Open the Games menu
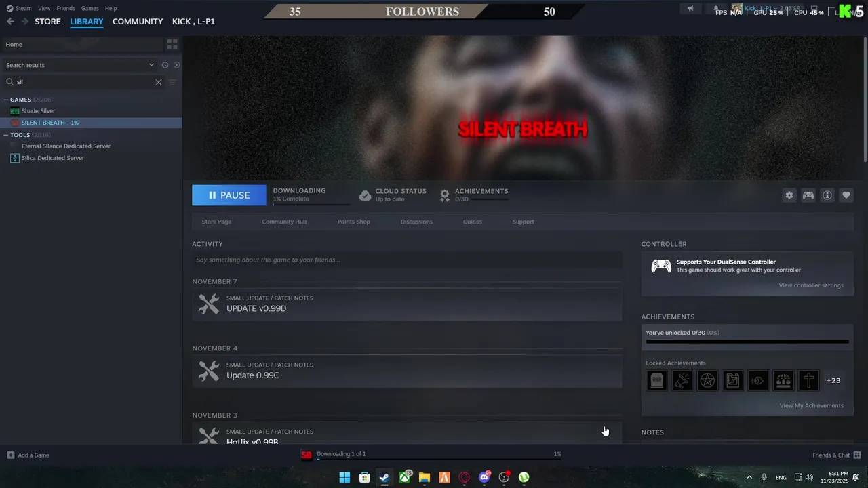The height and width of the screenshot is (488, 868). point(90,8)
